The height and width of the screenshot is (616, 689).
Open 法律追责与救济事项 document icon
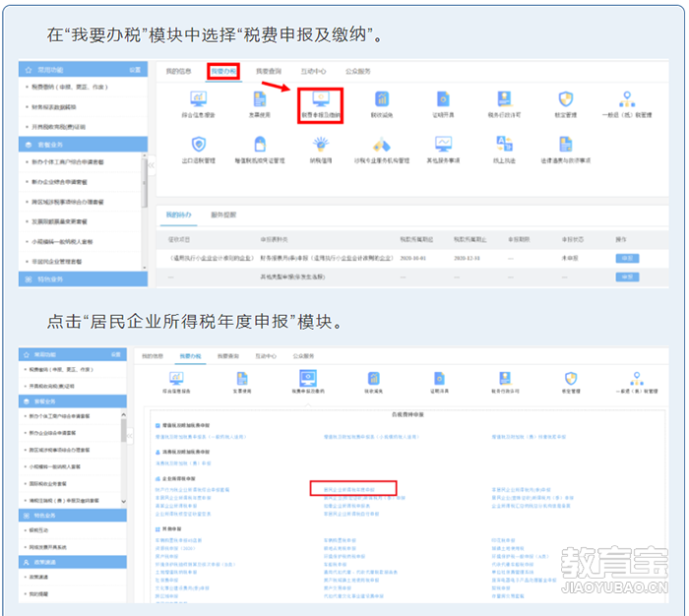(566, 144)
